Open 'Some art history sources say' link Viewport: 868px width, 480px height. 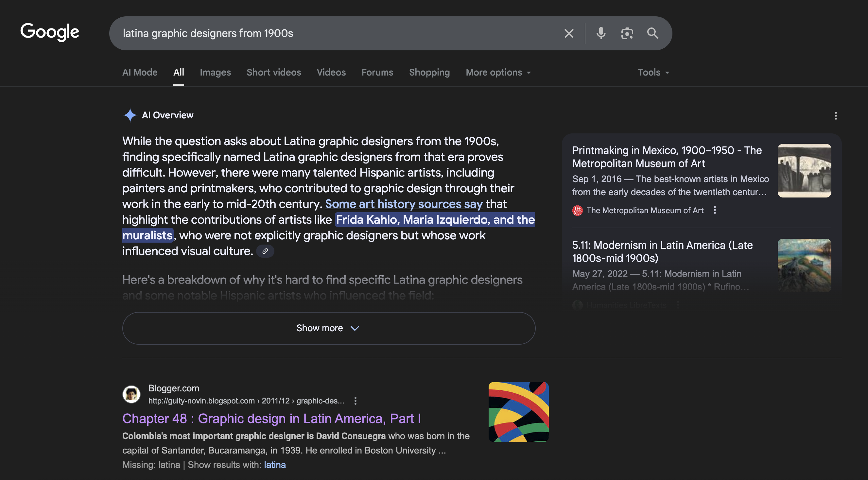[404, 204]
